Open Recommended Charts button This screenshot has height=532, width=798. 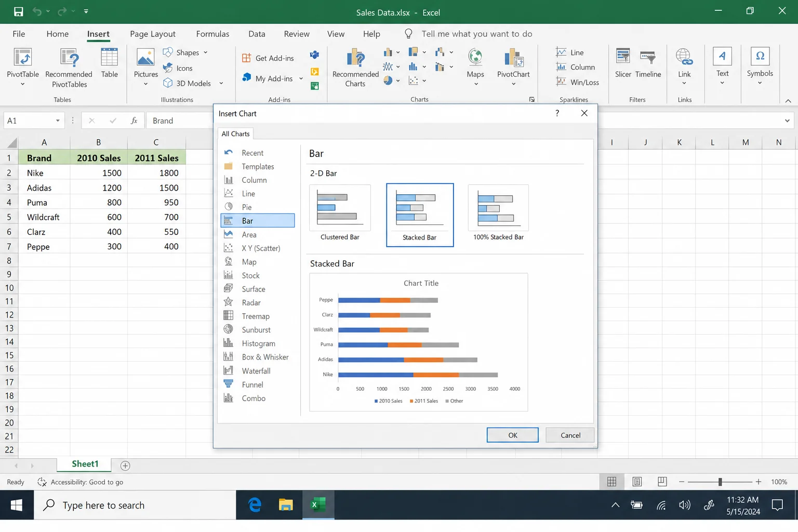[355, 68]
